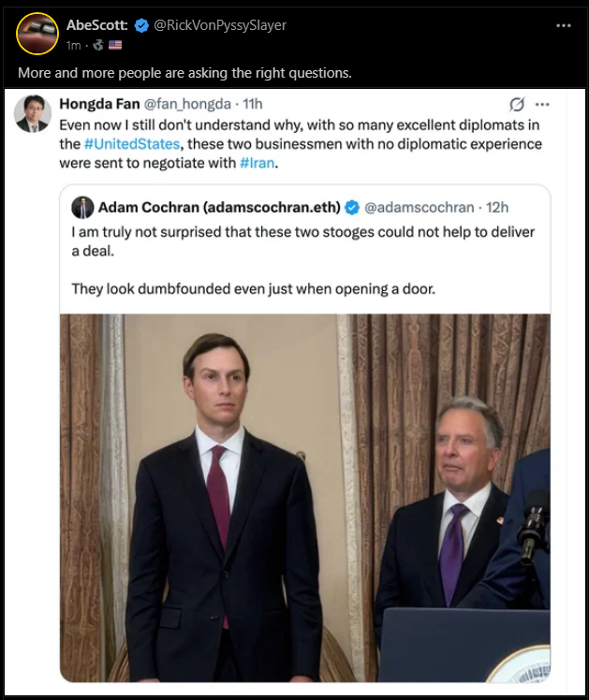Click the Grok slash-circle icon on Hongda's tweet
This screenshot has height=700, width=589.
[515, 105]
